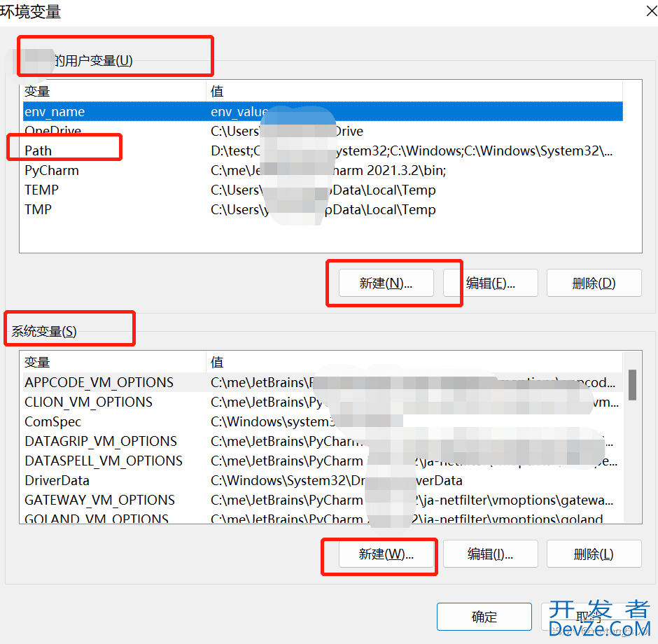Select DriverData system variable
Viewport: 658px width, 644px height.
[x=323, y=480]
